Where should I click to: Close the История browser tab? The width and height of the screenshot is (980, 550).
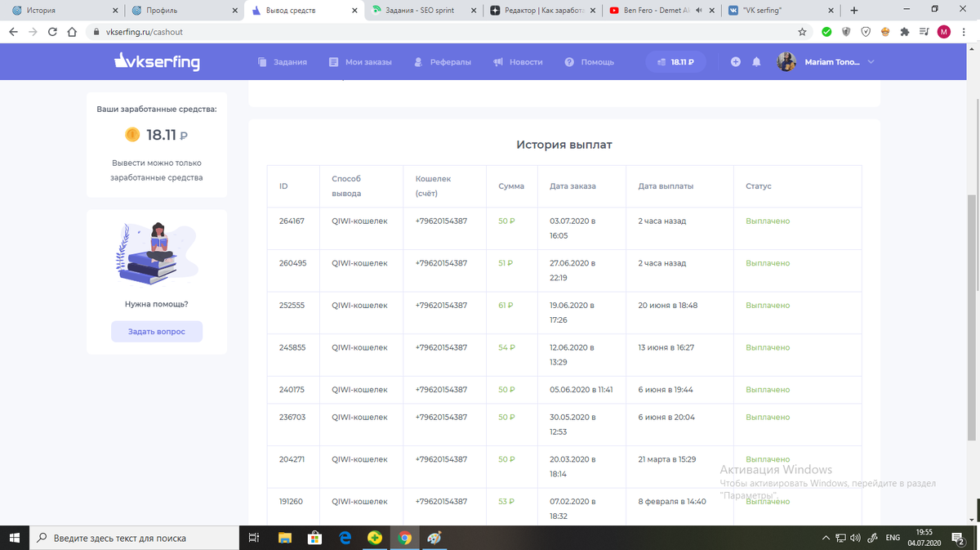point(115,11)
